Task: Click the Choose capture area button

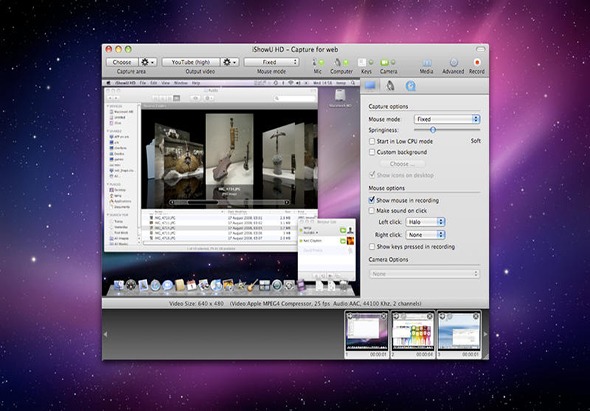Action: point(122,62)
